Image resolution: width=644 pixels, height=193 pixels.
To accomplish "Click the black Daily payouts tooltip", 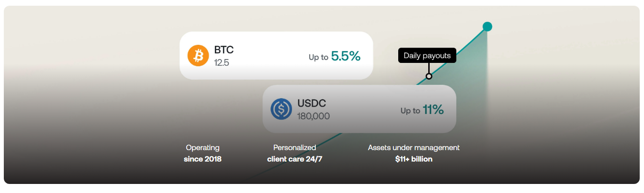I will pos(427,56).
